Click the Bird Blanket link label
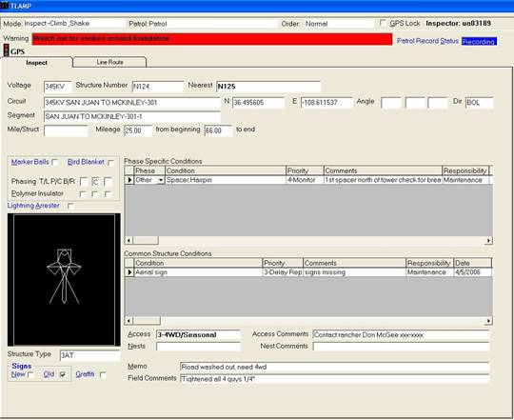 86,162
